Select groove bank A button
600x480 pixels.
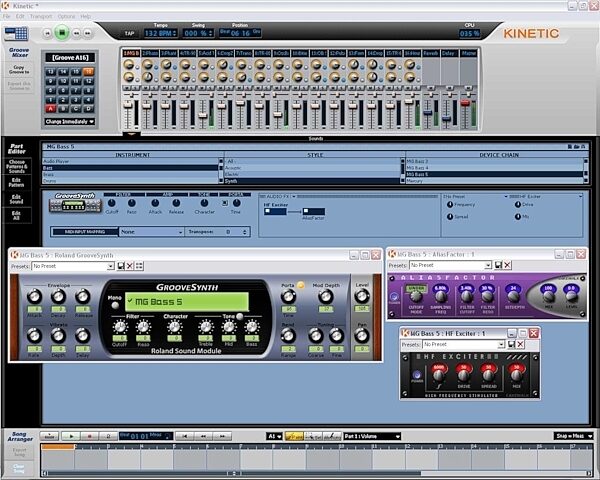click(x=51, y=109)
